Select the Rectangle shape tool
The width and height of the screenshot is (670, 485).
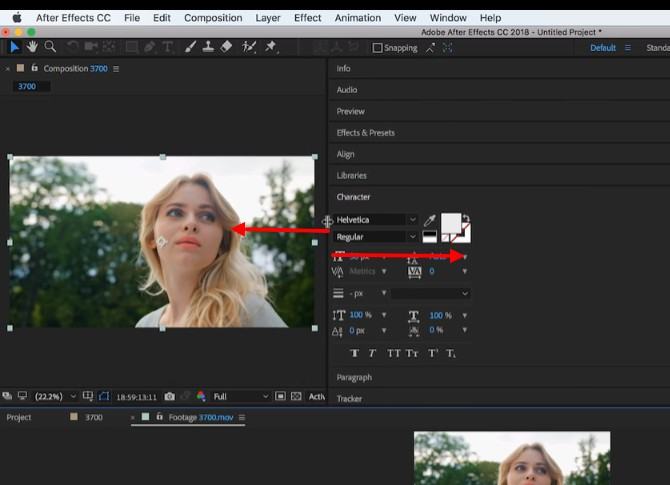(x=132, y=47)
